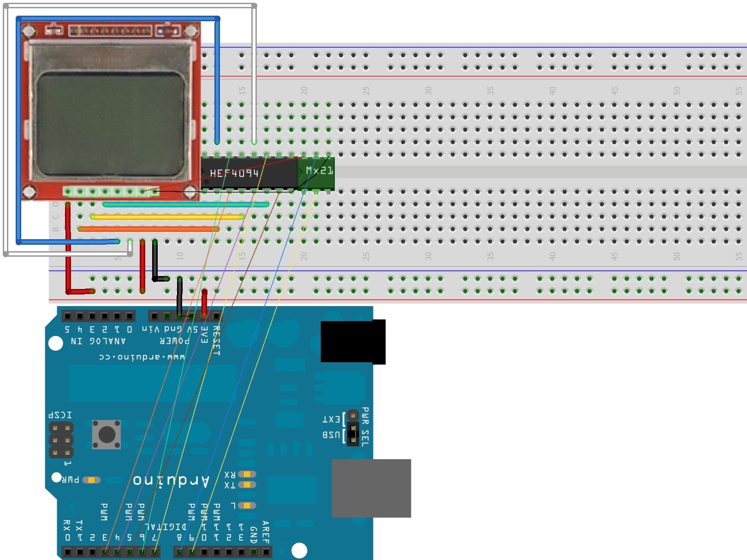Viewport: 747px width, 560px height.
Task: Click the PWR indicator LED
Action: (x=91, y=480)
